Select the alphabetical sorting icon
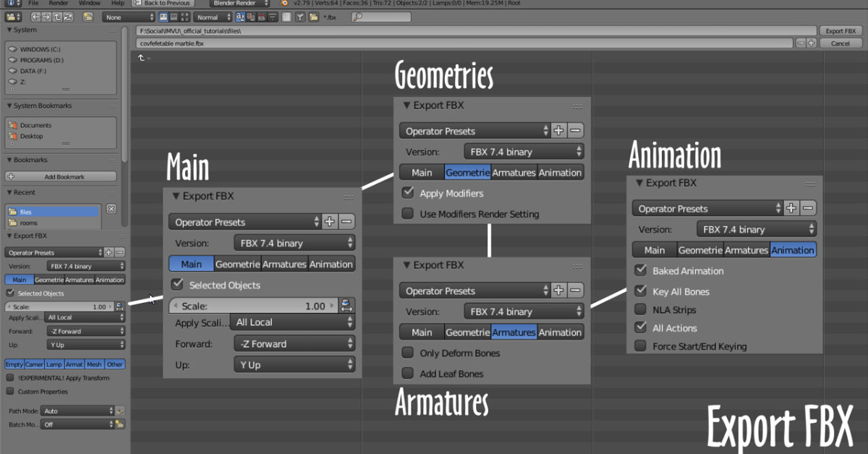 click(x=242, y=17)
